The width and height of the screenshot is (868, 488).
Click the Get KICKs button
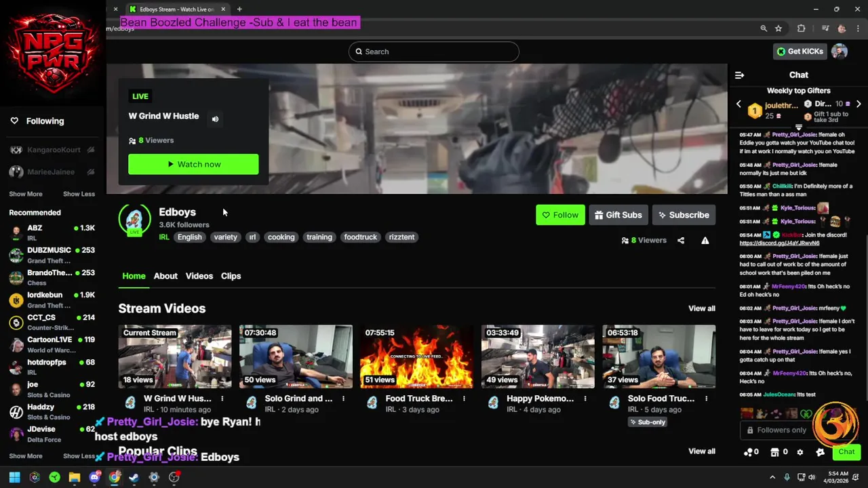click(x=800, y=52)
